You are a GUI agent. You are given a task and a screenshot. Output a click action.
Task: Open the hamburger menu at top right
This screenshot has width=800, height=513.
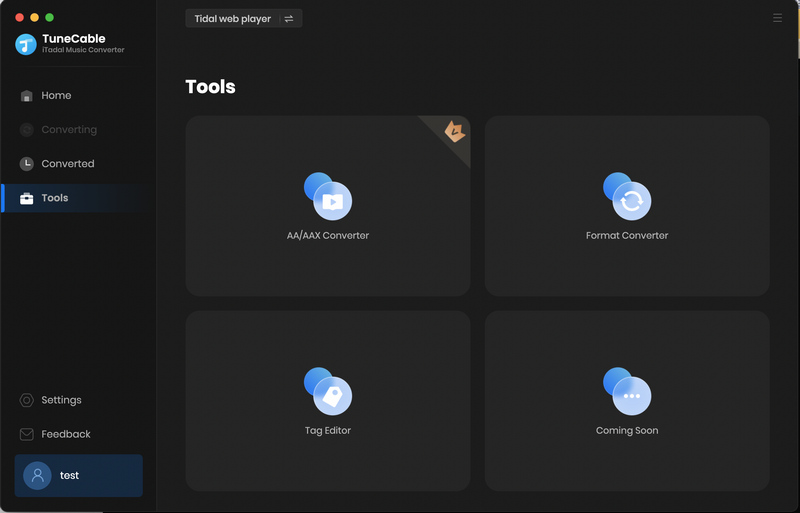[x=778, y=18]
